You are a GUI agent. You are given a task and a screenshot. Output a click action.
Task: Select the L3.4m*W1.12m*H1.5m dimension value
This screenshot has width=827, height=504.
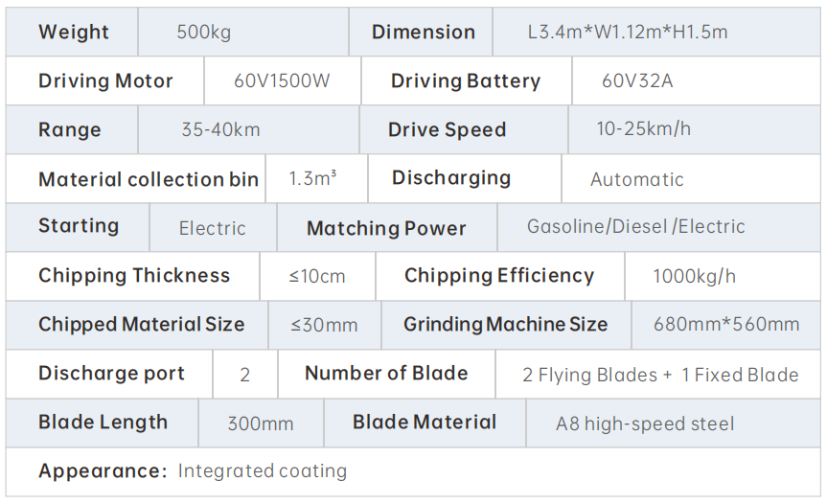627,33
